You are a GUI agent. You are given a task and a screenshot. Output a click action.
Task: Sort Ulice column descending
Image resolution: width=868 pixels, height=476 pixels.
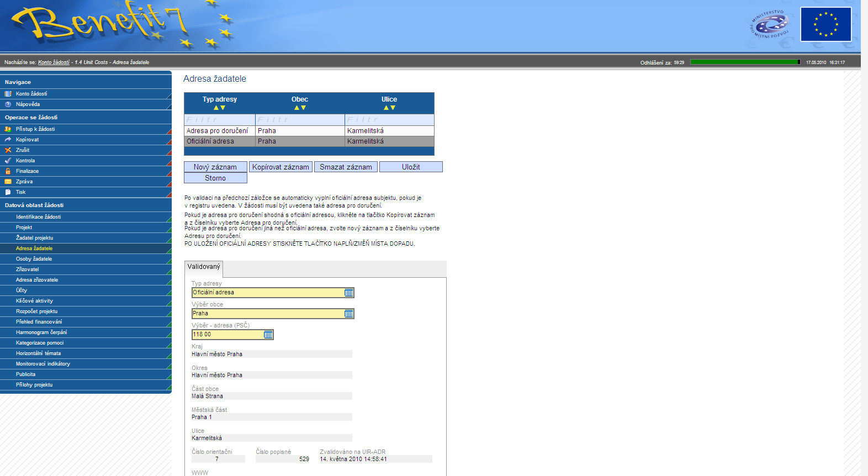393,108
